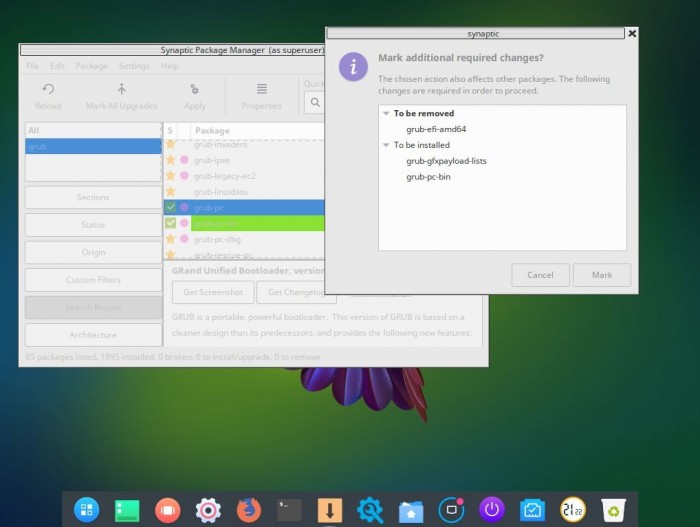Screen dimensions: 700x527
Task: Open the green multitasking view dock icon
Action: point(127,510)
